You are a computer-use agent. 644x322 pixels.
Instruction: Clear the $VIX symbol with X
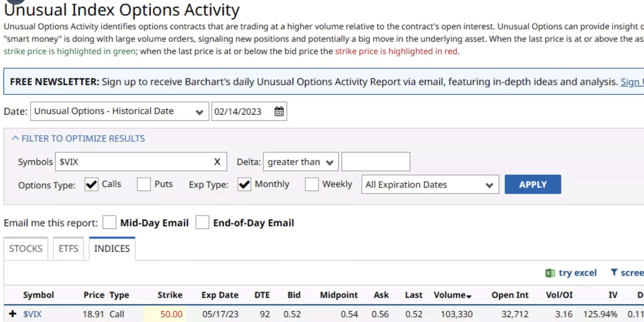click(217, 162)
